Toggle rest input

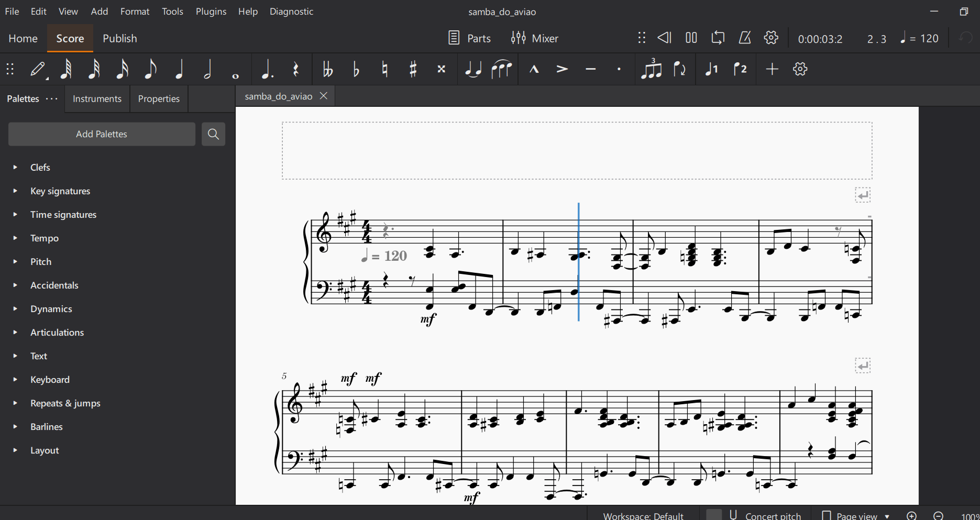296,69
